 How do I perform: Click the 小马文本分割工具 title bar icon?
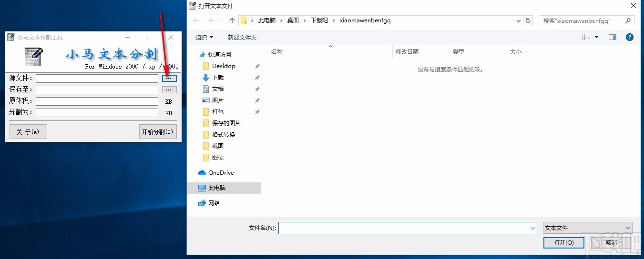(x=10, y=37)
